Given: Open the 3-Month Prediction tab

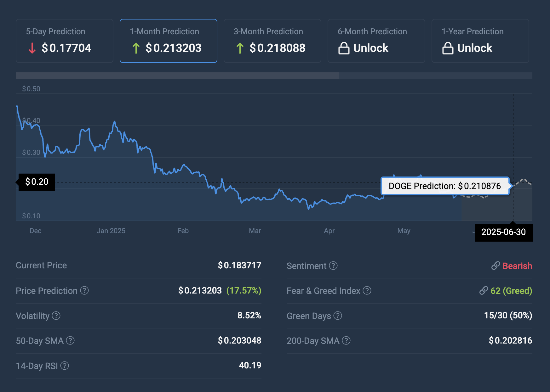Looking at the screenshot, I should 272,41.
